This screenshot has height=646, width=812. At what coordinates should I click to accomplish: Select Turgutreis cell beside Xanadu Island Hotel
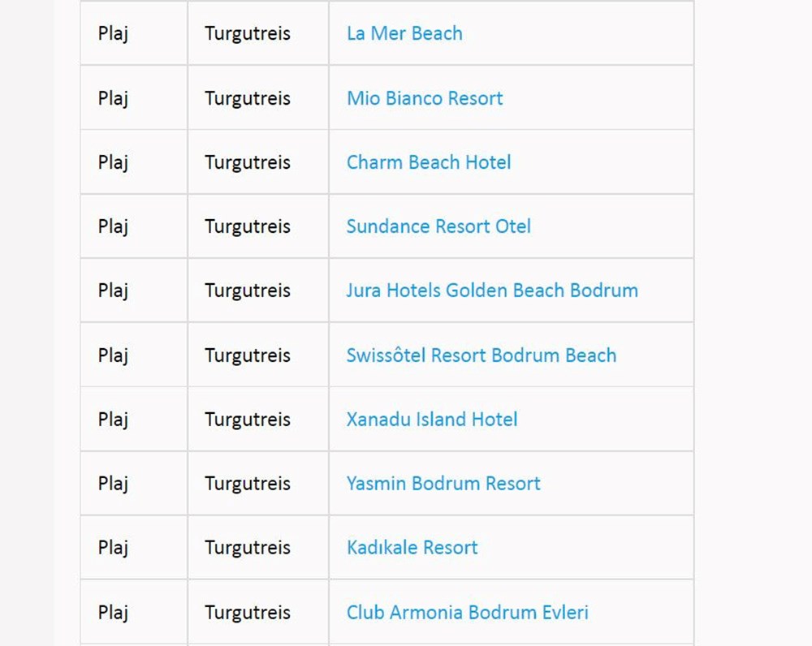tap(248, 420)
